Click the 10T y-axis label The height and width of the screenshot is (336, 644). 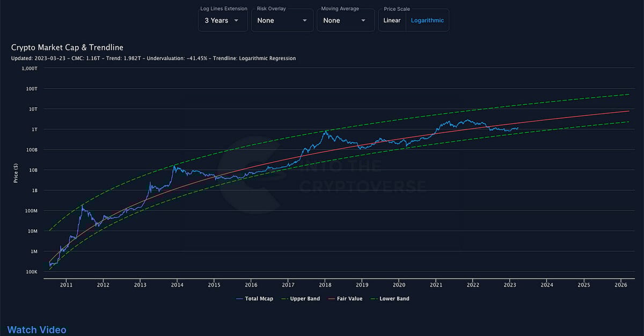tap(33, 109)
